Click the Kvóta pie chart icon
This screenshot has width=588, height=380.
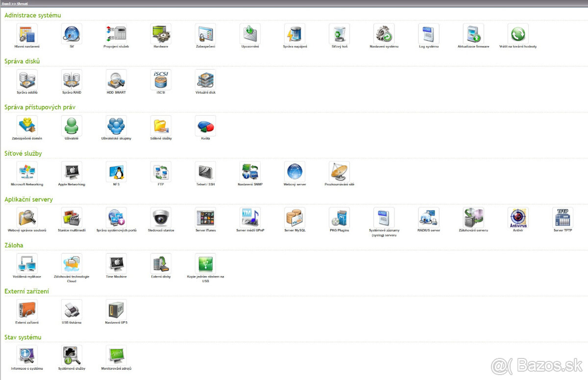click(x=205, y=126)
